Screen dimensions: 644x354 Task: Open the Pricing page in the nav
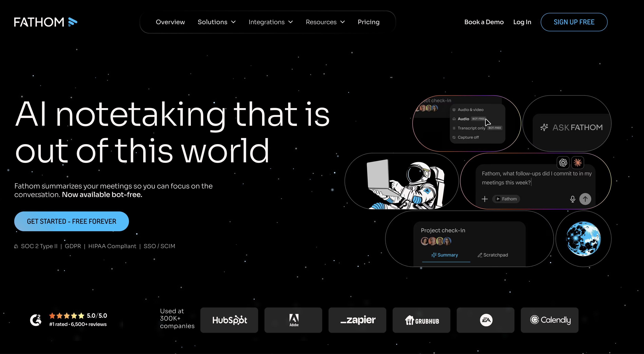point(368,22)
